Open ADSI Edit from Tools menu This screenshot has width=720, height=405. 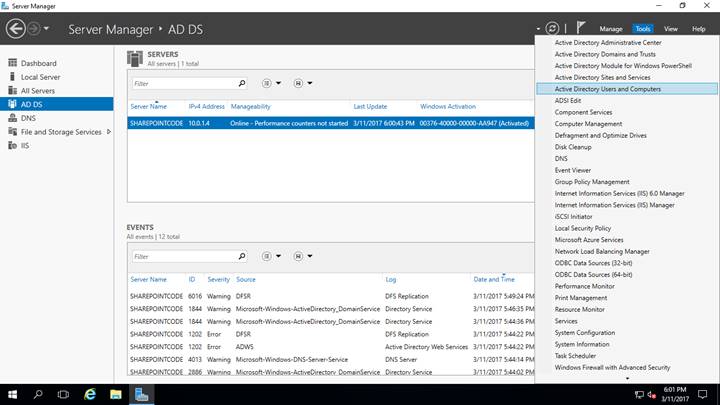pyautogui.click(x=568, y=101)
